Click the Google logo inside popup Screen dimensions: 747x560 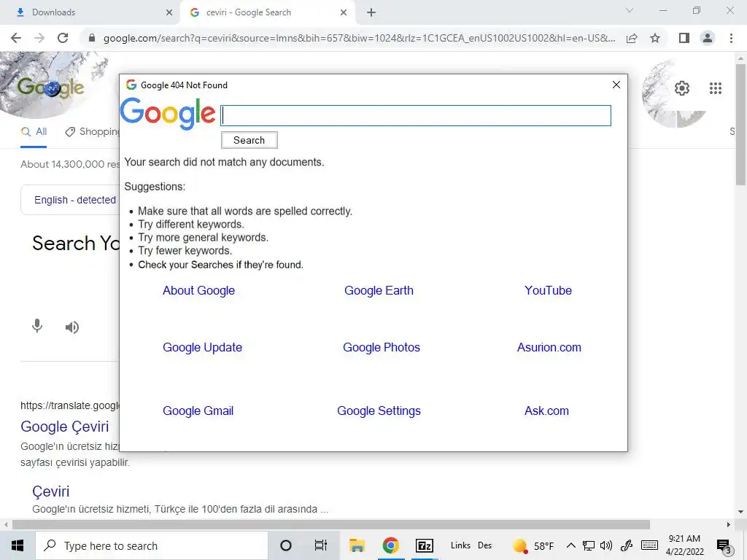[168, 114]
